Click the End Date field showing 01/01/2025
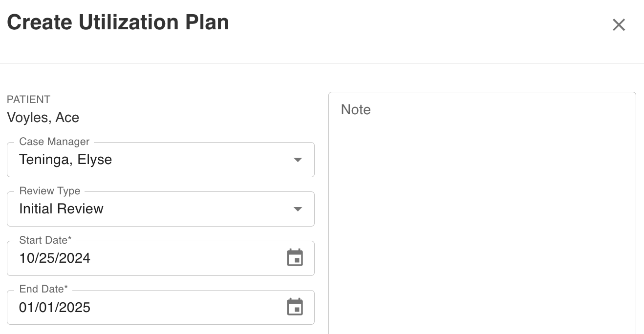The image size is (644, 334). 161,307
